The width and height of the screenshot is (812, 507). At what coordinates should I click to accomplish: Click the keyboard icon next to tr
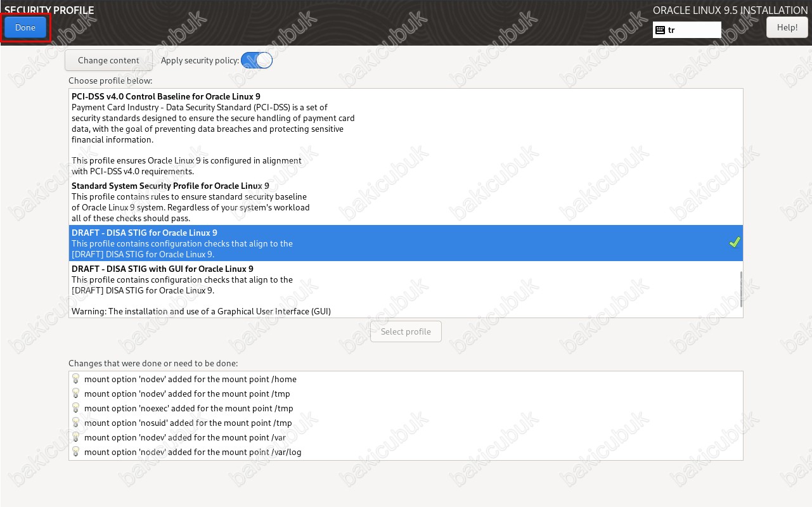(x=660, y=30)
